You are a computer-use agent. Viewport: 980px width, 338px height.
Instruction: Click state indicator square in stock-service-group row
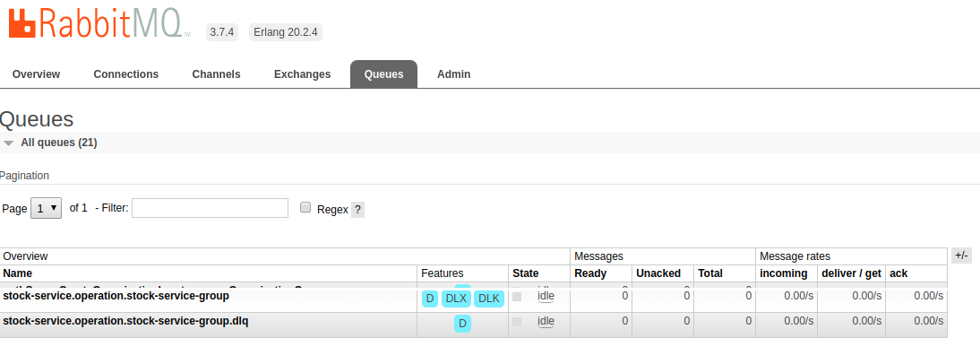point(517,297)
